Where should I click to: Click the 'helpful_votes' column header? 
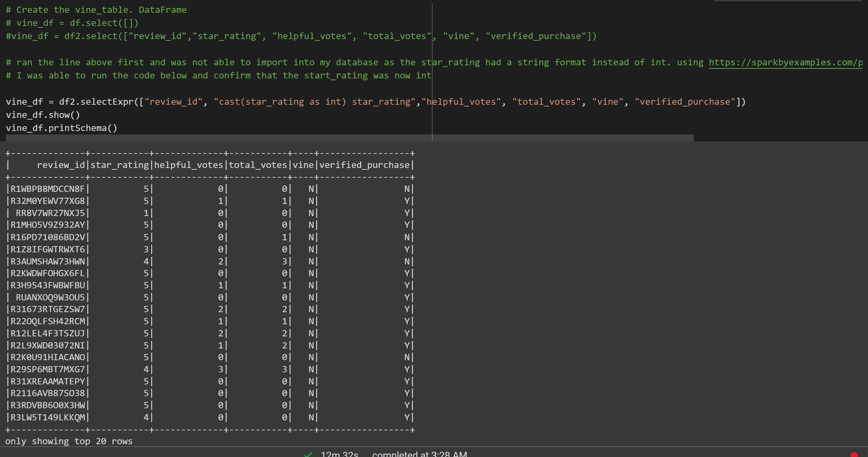pos(188,165)
